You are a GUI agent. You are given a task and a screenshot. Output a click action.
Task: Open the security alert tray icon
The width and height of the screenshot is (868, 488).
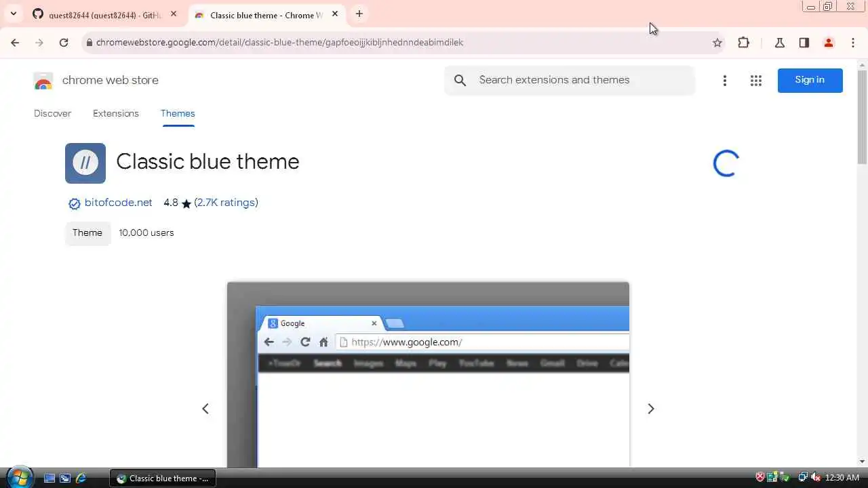[760, 477]
